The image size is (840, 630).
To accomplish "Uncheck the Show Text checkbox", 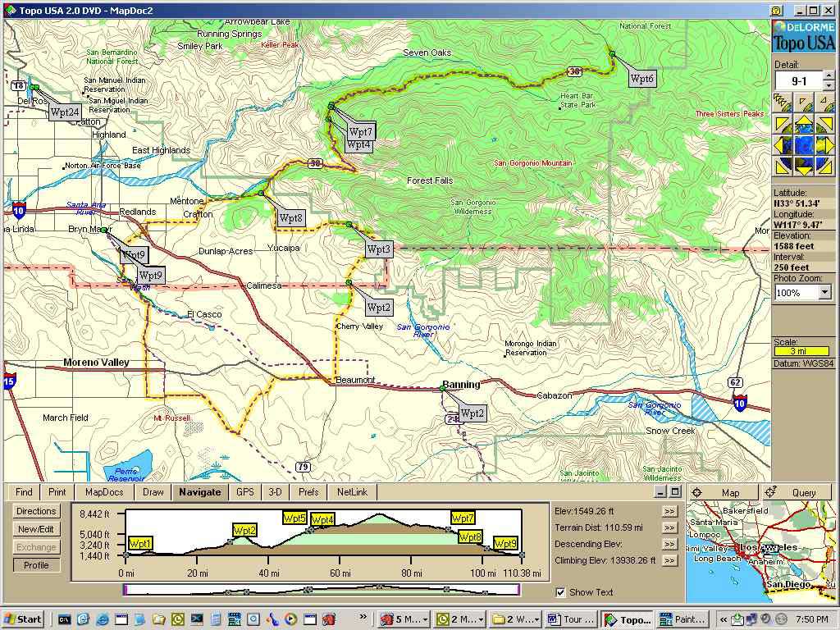I will tap(561, 592).
